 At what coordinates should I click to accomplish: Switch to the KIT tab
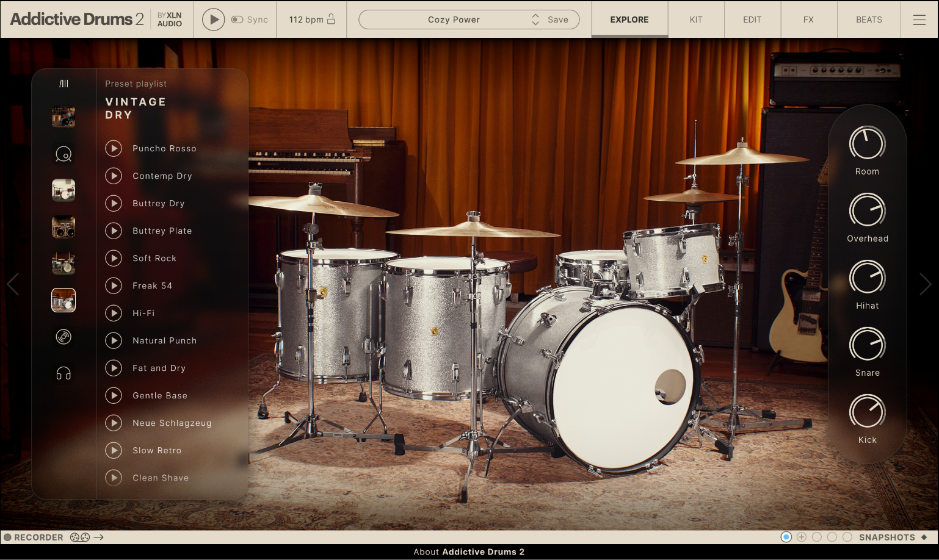click(696, 20)
